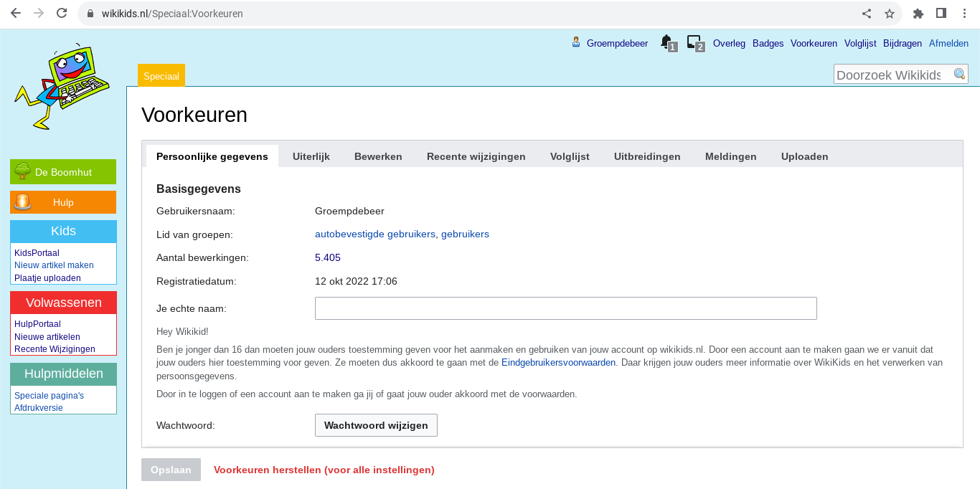Open the Uitbreidingen tab
The width and height of the screenshot is (980, 489).
tap(647, 156)
